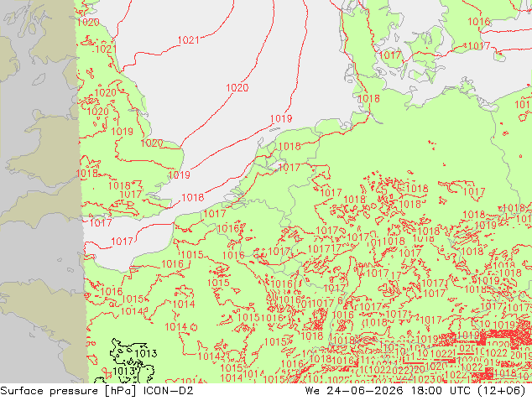The width and height of the screenshot is (532, 411).
Task: Click the 1020 isobar label over North Sea
Action: [x=237, y=88]
